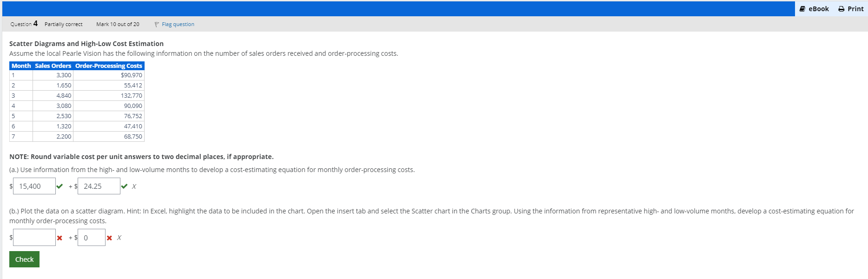Flag this question link
The width and height of the screenshot is (868, 279).
178,24
